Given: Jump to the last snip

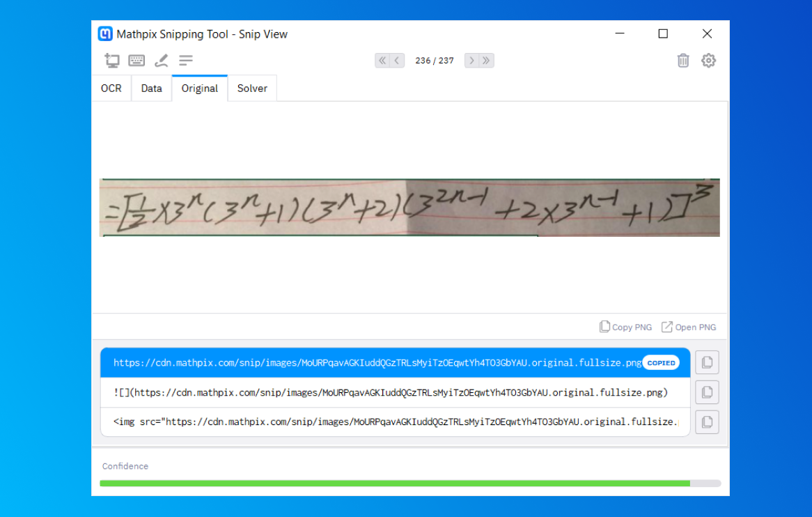Looking at the screenshot, I should 486,61.
